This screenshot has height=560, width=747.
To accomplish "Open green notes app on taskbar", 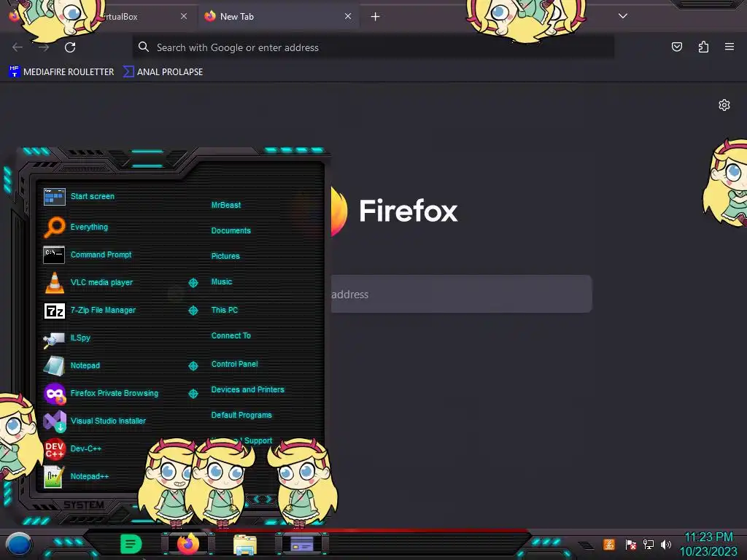I will (x=131, y=543).
